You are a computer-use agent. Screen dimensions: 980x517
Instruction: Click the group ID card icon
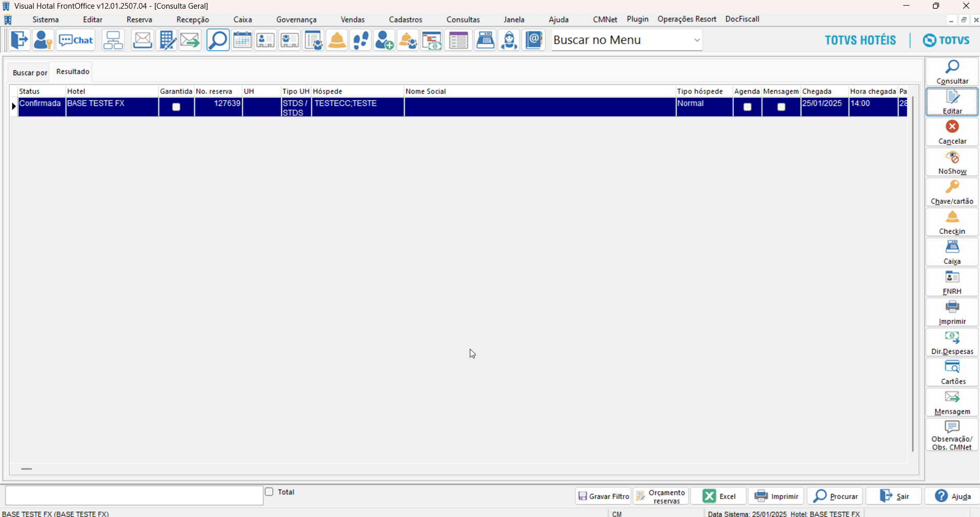click(x=290, y=40)
